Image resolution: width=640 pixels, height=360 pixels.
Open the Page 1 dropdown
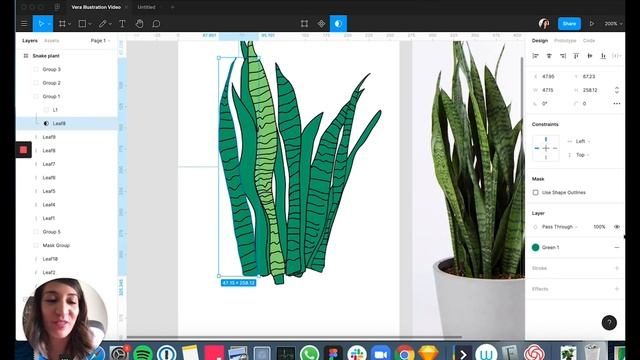(100, 40)
